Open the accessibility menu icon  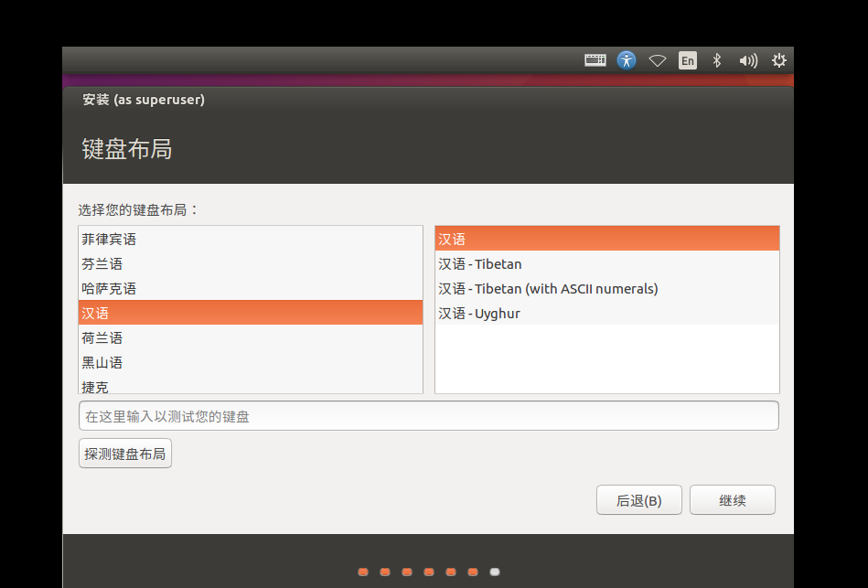pyautogui.click(x=627, y=60)
